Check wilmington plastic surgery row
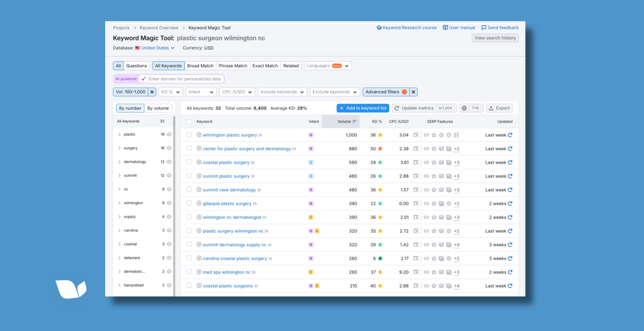This screenshot has width=644, height=331. pyautogui.click(x=189, y=135)
